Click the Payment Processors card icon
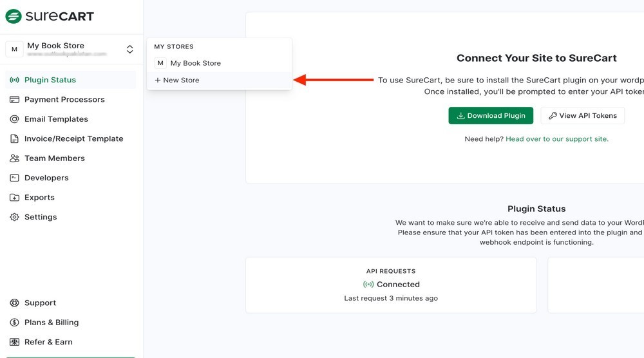Screen dimensions: 644x358 coord(14,99)
